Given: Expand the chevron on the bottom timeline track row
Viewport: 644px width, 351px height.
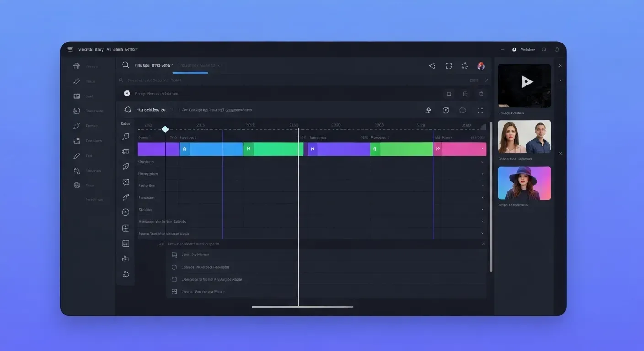Looking at the screenshot, I should [x=483, y=233].
